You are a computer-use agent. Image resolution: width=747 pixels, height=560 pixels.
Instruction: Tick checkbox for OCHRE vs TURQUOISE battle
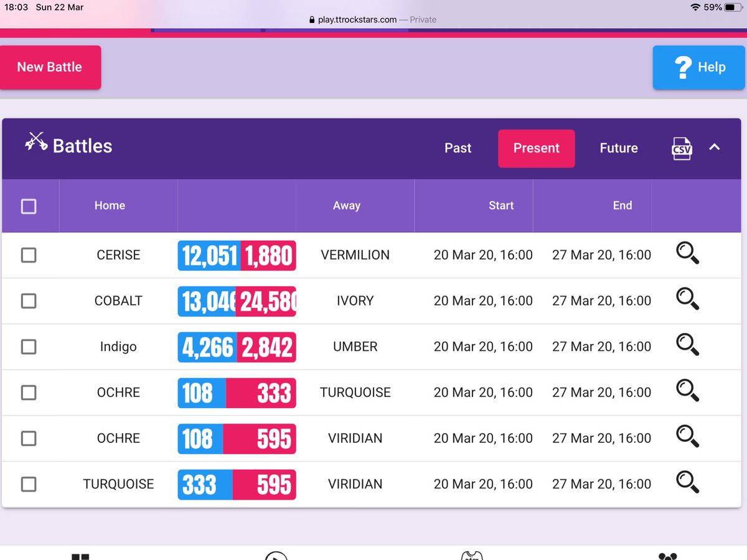click(x=29, y=393)
